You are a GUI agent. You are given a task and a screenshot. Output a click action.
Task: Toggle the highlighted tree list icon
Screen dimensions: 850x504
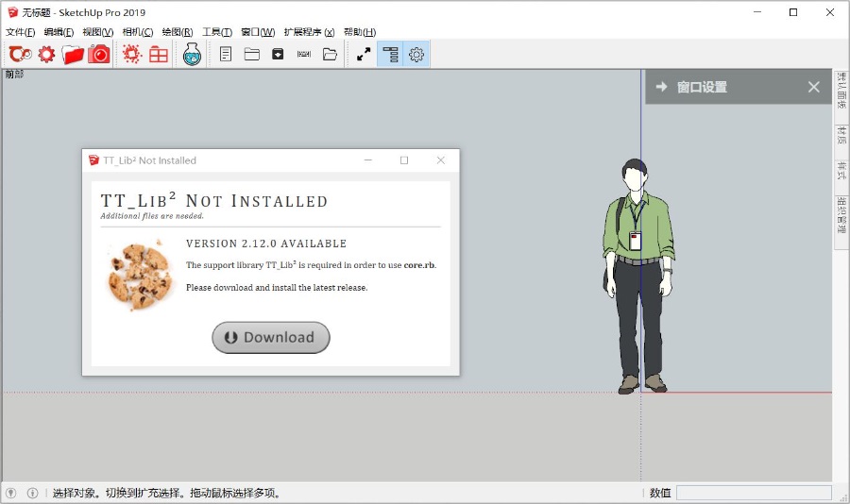390,54
